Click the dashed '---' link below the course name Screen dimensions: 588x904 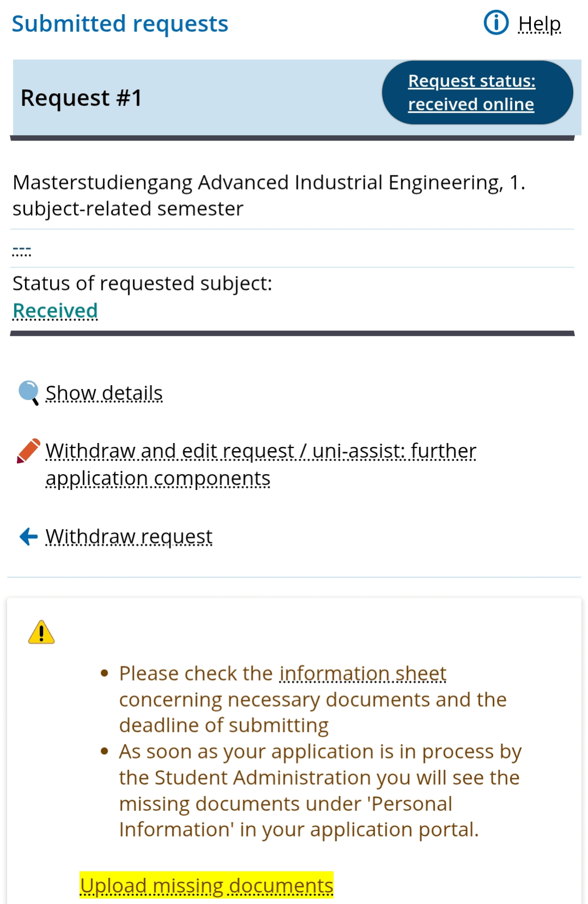(22, 250)
